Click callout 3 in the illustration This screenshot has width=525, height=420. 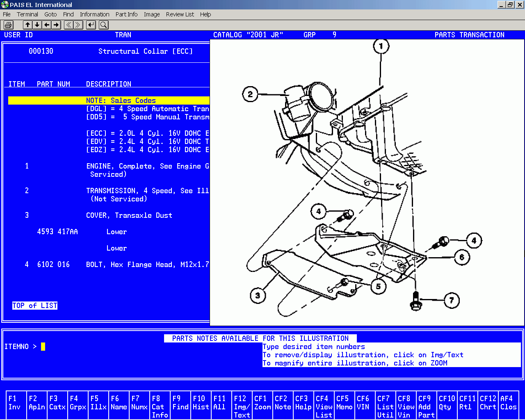(258, 295)
